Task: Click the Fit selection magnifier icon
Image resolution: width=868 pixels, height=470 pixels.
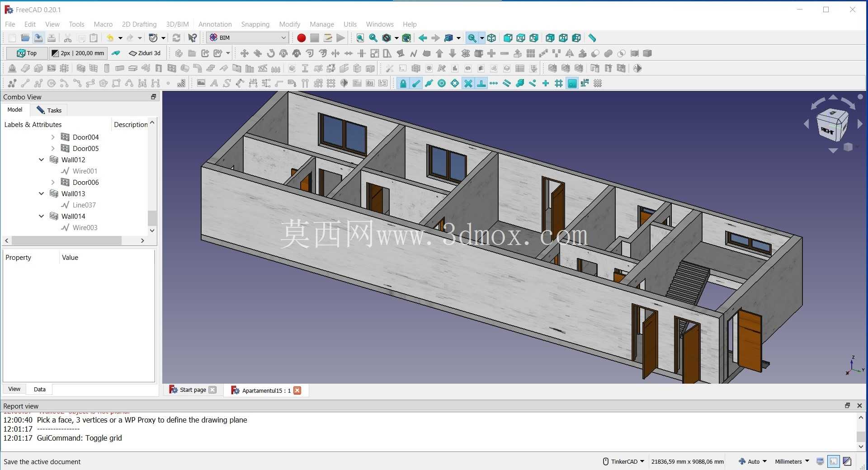Action: pos(373,38)
